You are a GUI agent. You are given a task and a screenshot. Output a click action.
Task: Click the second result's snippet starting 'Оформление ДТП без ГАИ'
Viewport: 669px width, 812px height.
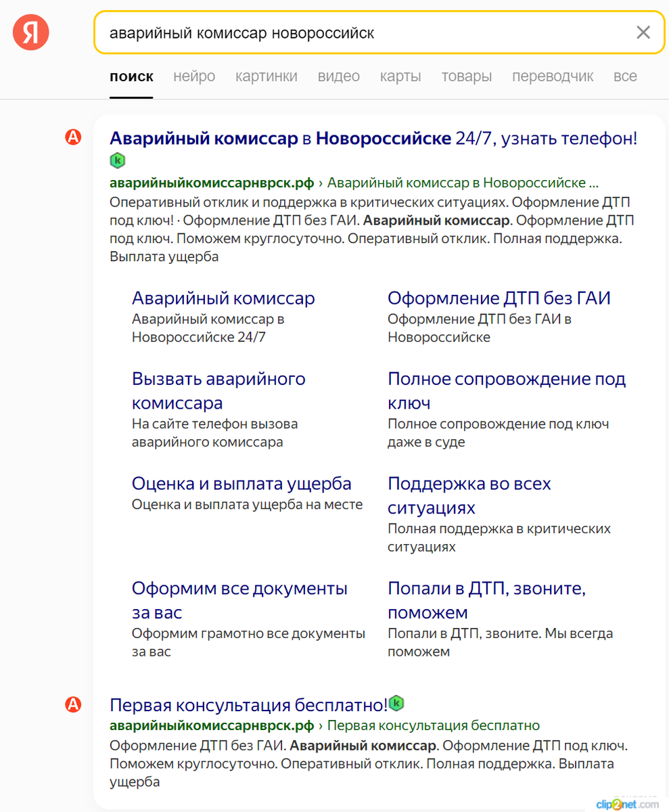coord(369,764)
